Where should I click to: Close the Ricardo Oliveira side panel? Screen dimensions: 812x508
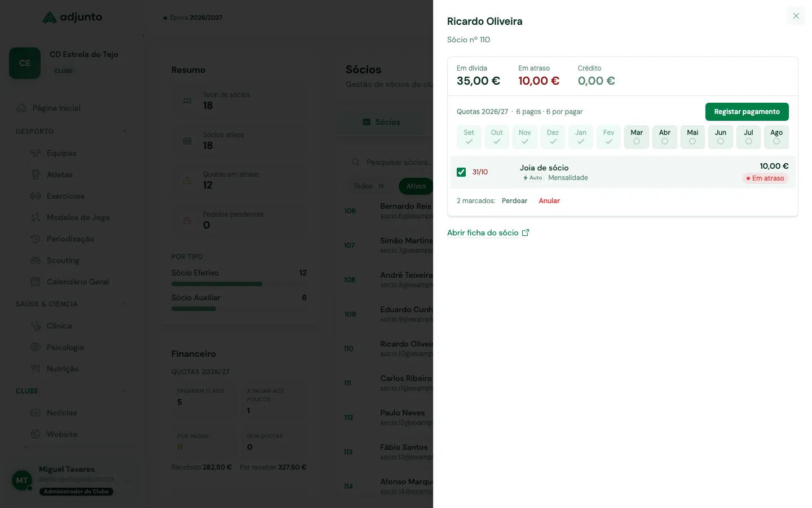coord(796,16)
